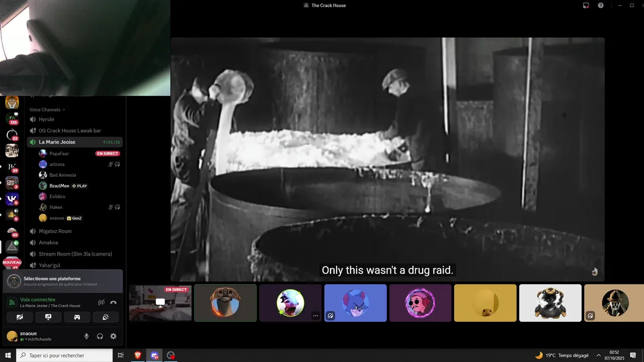Click user arizona in voice list
Image resolution: width=644 pixels, height=362 pixels.
57,164
